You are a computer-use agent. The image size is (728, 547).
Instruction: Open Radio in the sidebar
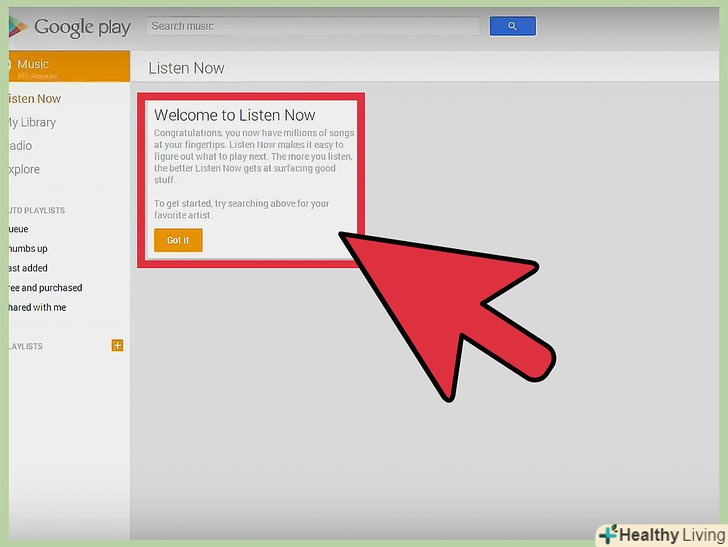(20, 146)
